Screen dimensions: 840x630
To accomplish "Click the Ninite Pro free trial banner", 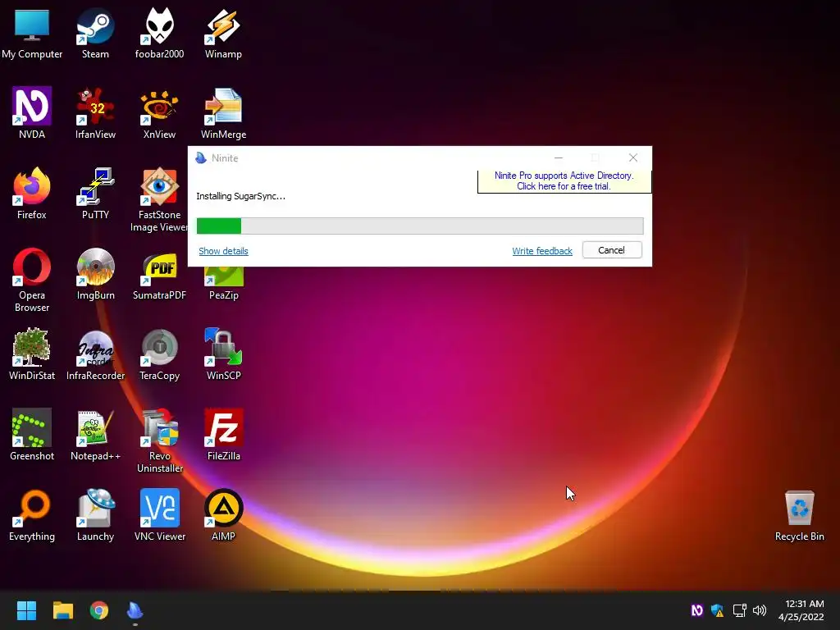I will 564,181.
